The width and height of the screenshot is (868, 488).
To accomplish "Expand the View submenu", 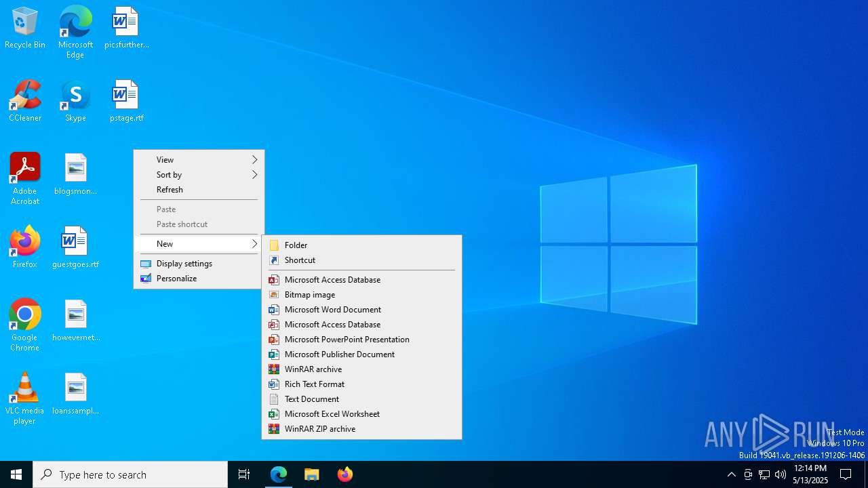I will click(x=199, y=160).
